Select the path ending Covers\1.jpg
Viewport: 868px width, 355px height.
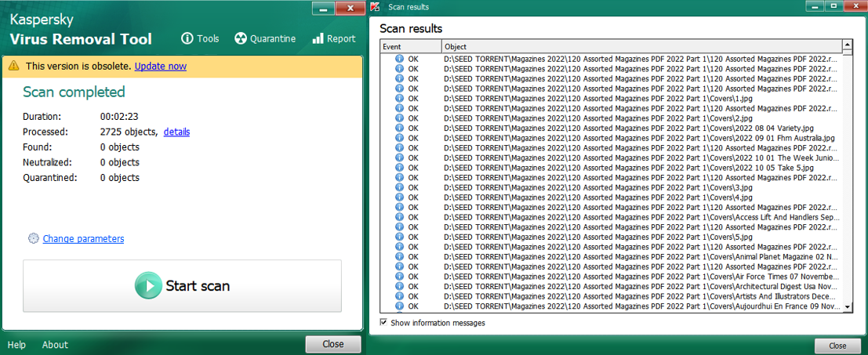[x=597, y=99]
